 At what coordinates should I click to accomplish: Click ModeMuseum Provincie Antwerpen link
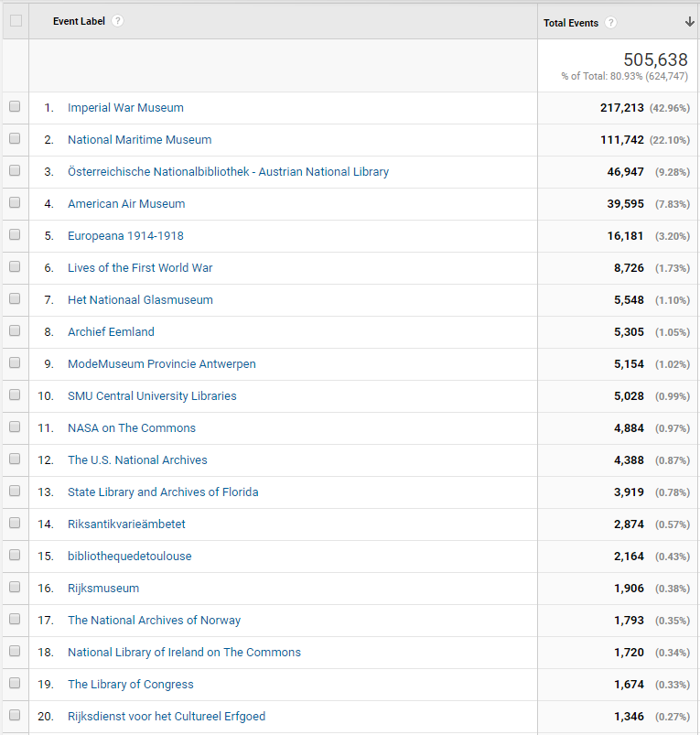[x=162, y=363]
